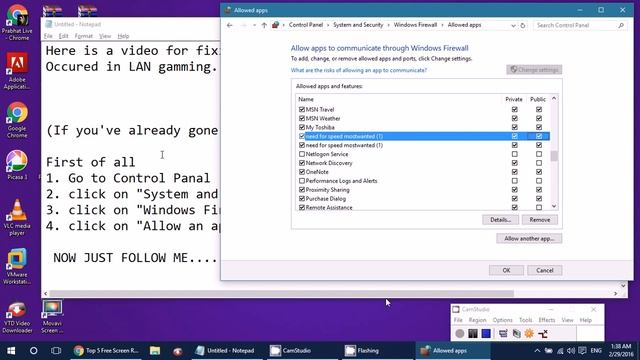
Task: Toggle MSN Travel app checkbox
Action: tap(302, 109)
